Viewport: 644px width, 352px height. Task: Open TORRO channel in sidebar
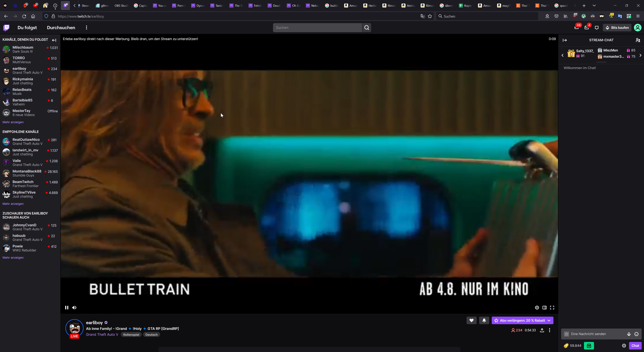pos(30,60)
